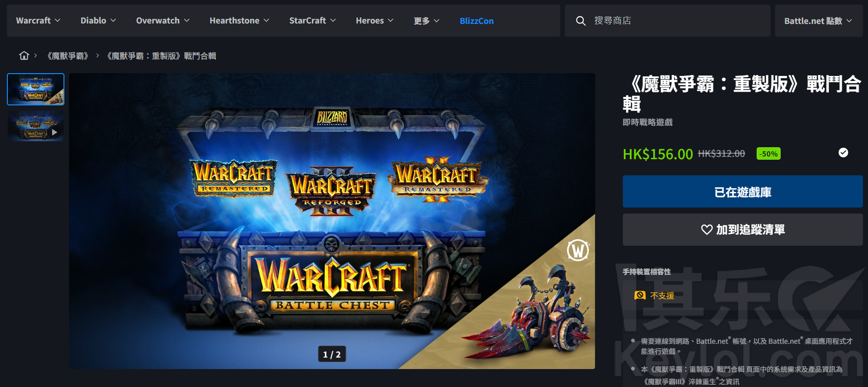Click the 搜尋商店 search field
868x387 pixels.
click(667, 21)
